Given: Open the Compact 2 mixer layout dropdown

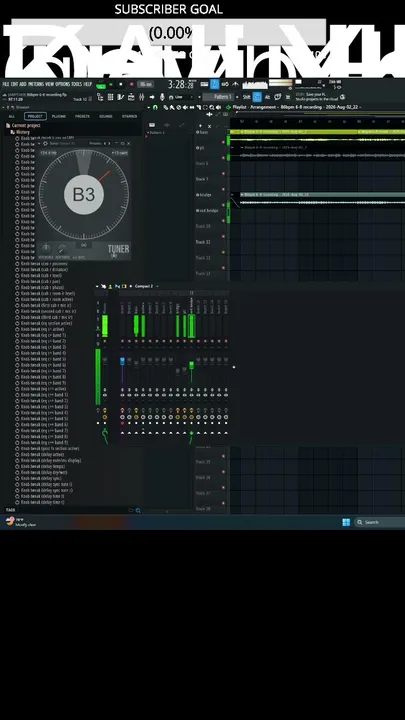Looking at the screenshot, I should (146, 286).
